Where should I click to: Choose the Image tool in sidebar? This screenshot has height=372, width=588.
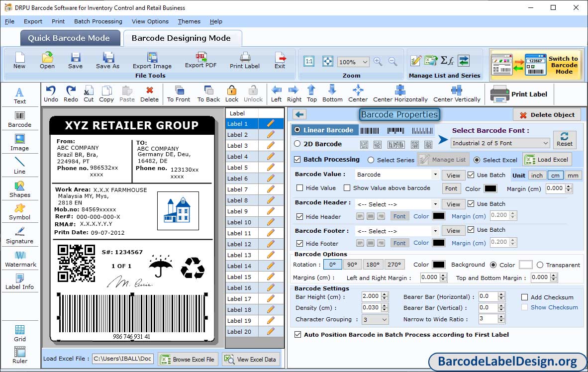19,143
